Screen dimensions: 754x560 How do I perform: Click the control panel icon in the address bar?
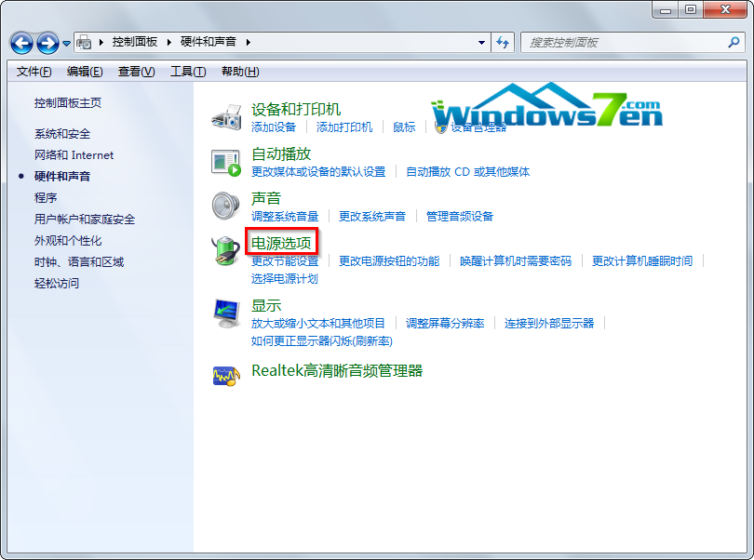pyautogui.click(x=84, y=42)
